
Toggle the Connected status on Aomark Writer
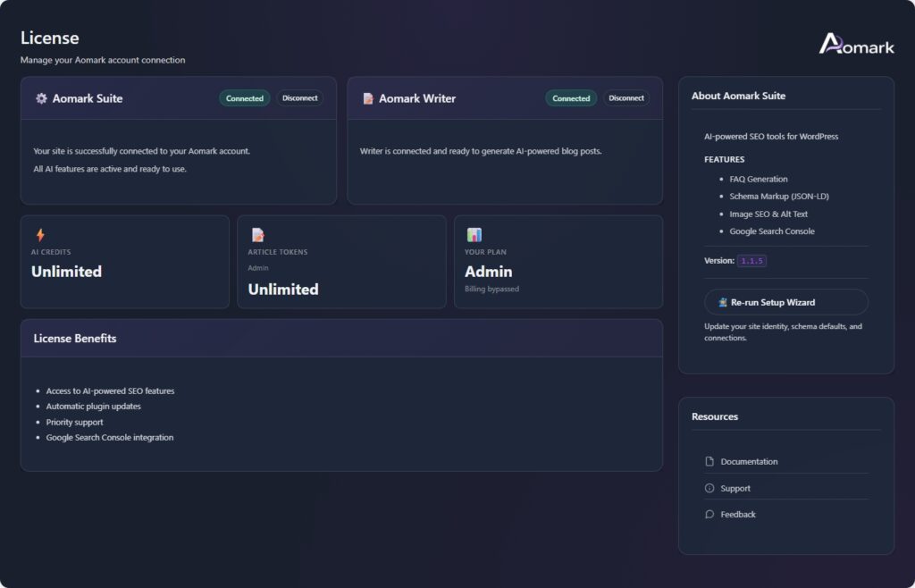pyautogui.click(x=571, y=98)
